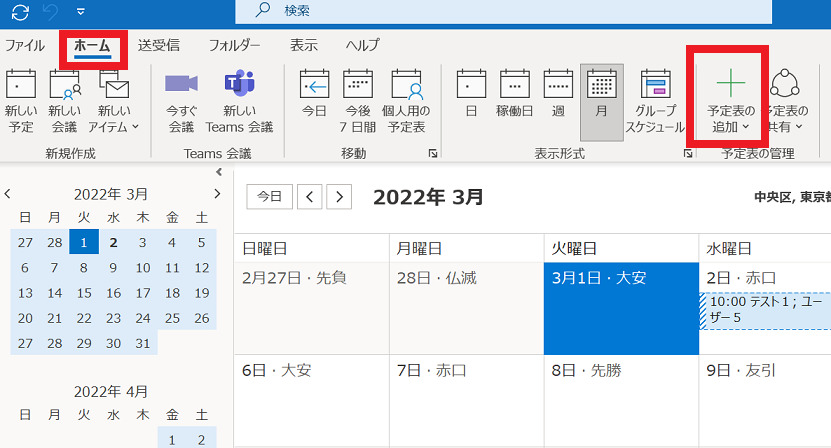Screen dimensions: 831x448
Task: Click the Today (今日) button above the calendar
Action: [269, 197]
